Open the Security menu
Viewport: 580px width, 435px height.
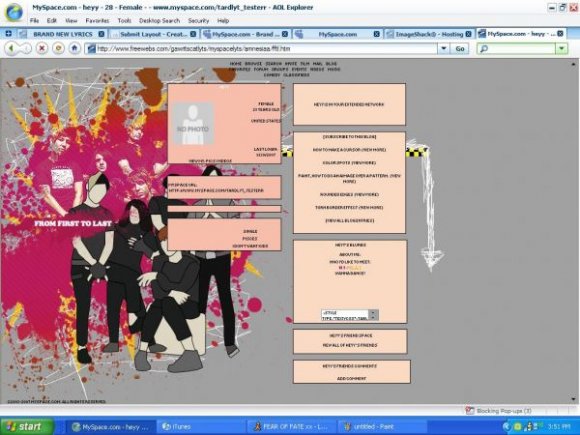198,21
